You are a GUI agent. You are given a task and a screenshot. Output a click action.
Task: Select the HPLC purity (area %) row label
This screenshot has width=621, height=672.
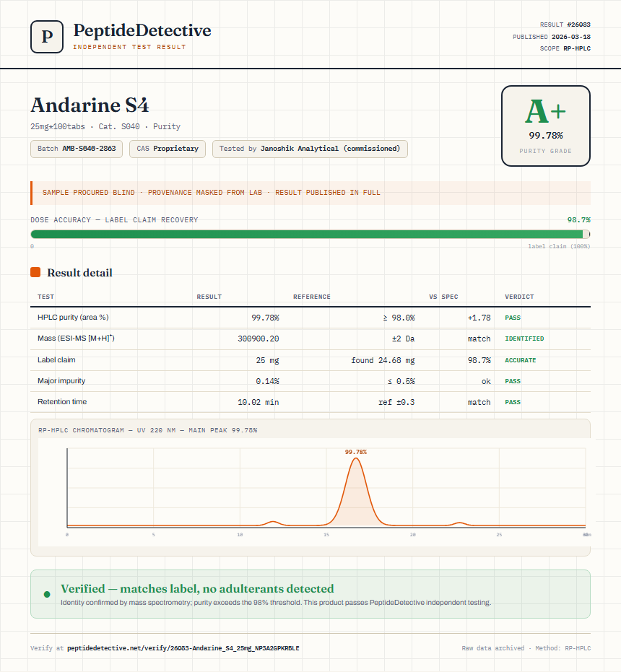click(x=73, y=317)
